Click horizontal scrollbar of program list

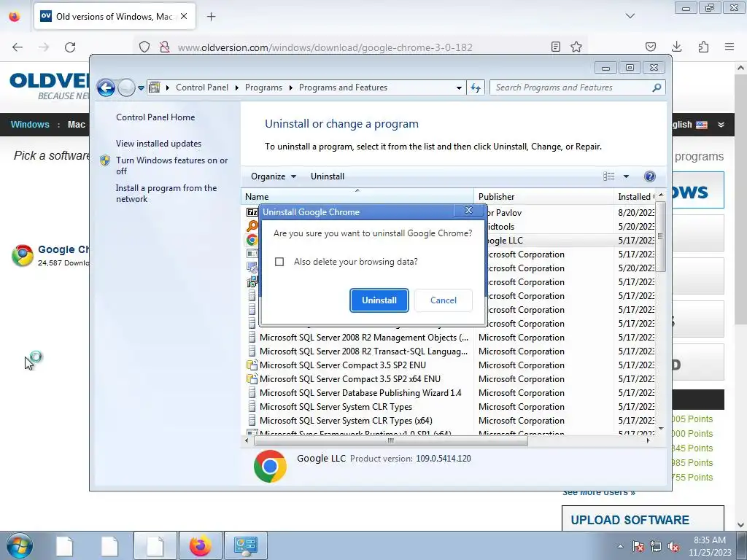[391, 441]
